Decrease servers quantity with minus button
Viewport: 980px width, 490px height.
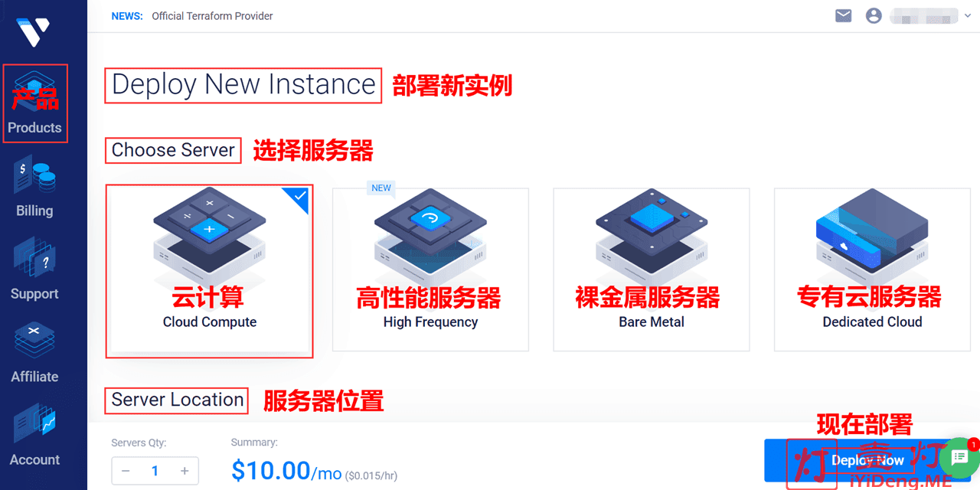click(126, 471)
